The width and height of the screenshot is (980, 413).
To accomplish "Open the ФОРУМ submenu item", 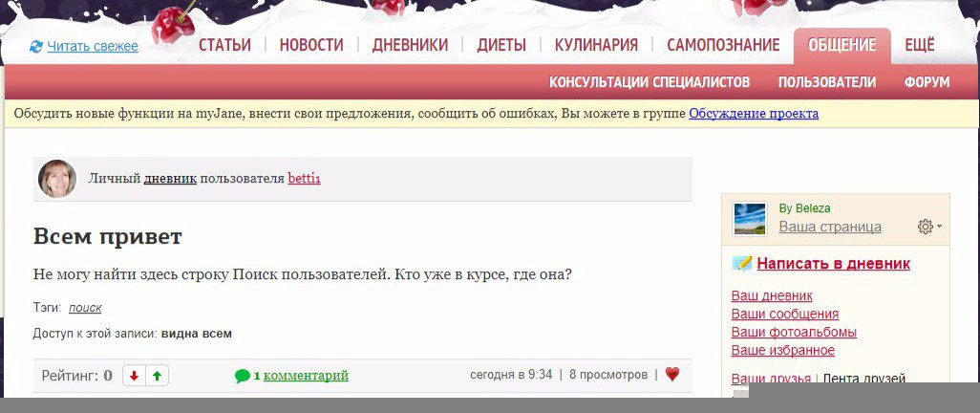I will click(927, 82).
